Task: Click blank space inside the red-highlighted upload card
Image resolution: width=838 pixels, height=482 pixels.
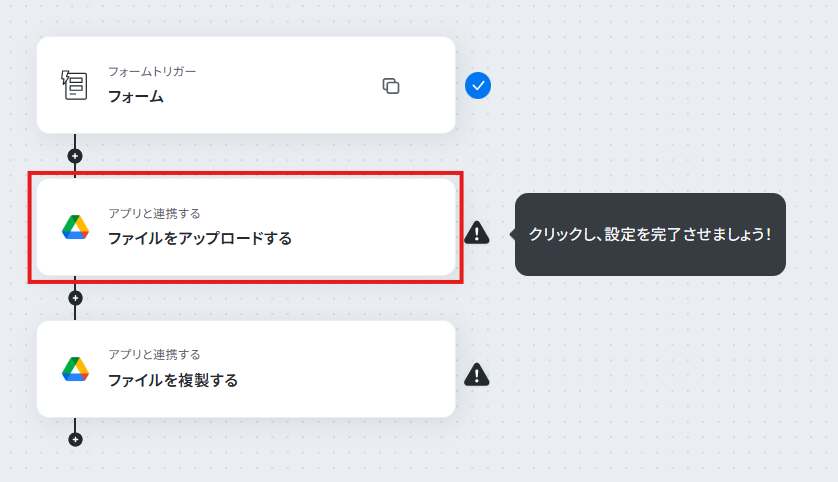Action: [x=374, y=227]
